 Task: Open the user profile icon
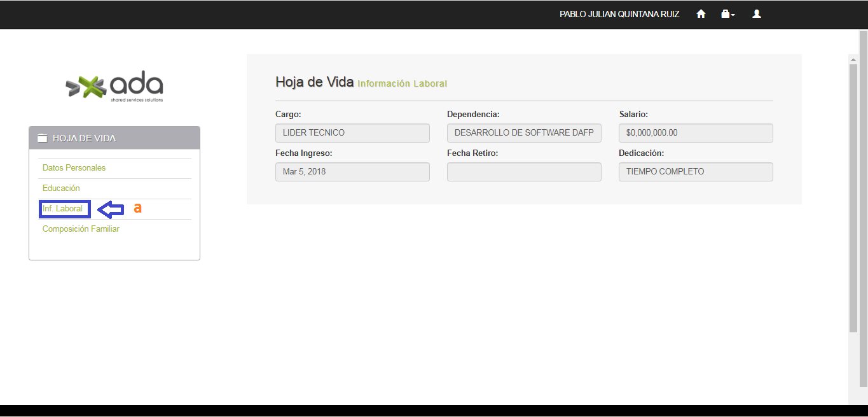point(757,14)
